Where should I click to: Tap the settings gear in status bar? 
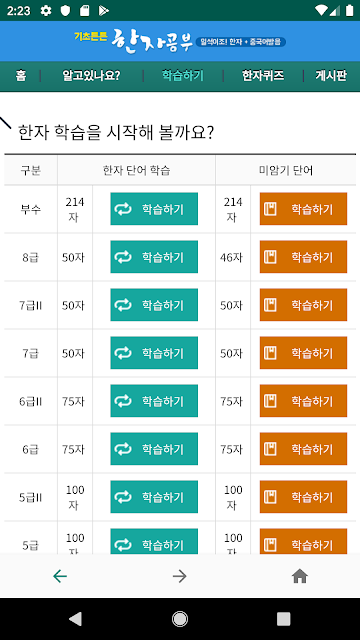tap(46, 11)
